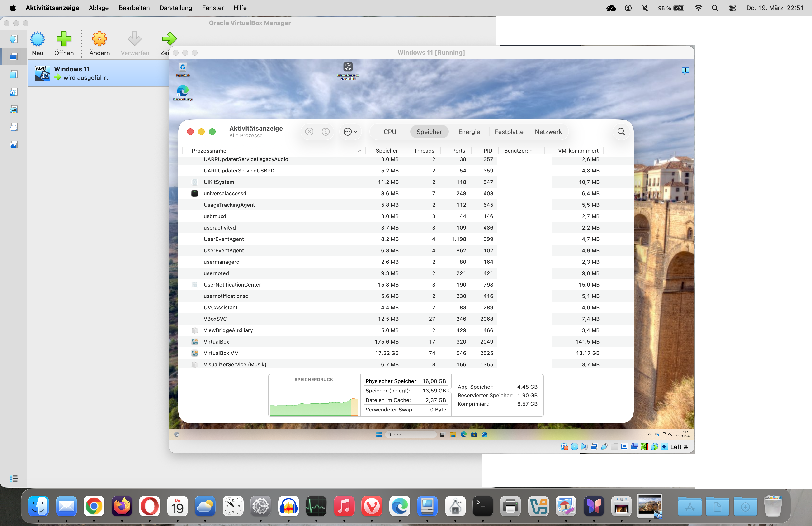Select the VirtualBox VM process row
Screen dimensions: 812x526
click(x=406, y=353)
